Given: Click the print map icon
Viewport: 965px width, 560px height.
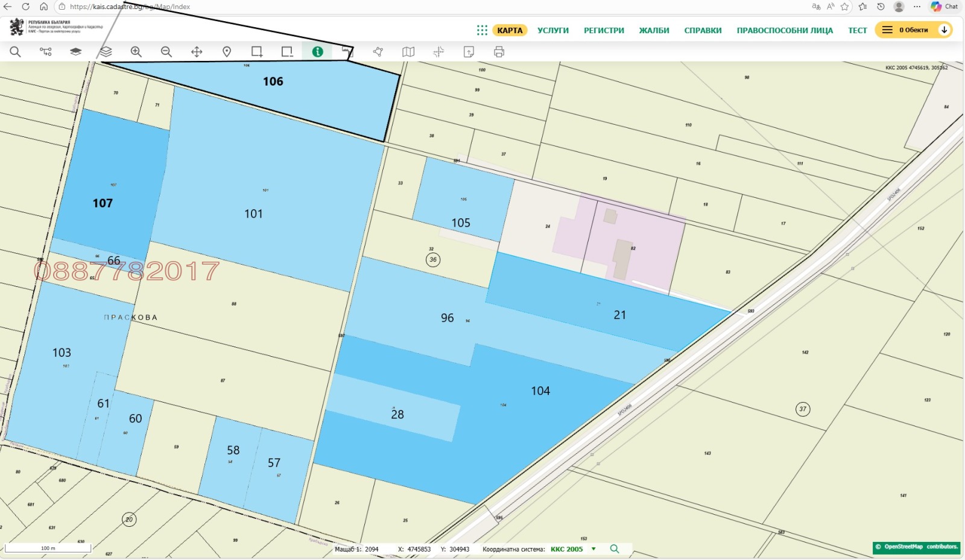Looking at the screenshot, I should point(499,52).
